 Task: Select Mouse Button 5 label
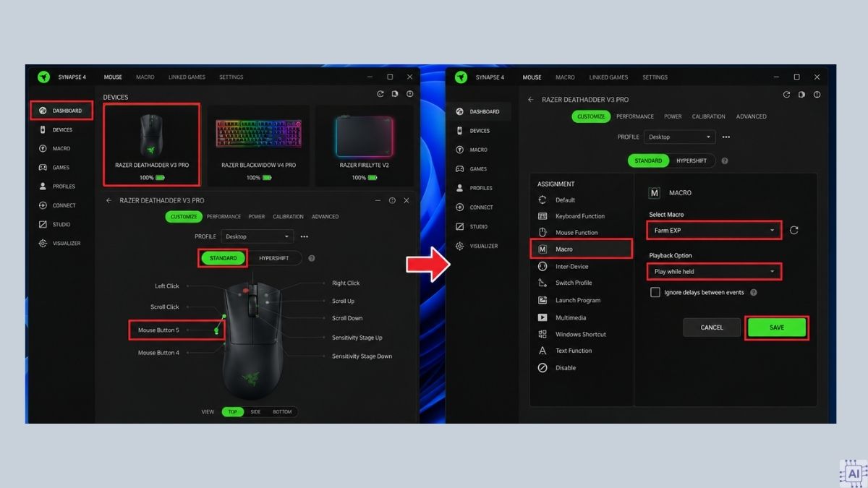(x=158, y=330)
